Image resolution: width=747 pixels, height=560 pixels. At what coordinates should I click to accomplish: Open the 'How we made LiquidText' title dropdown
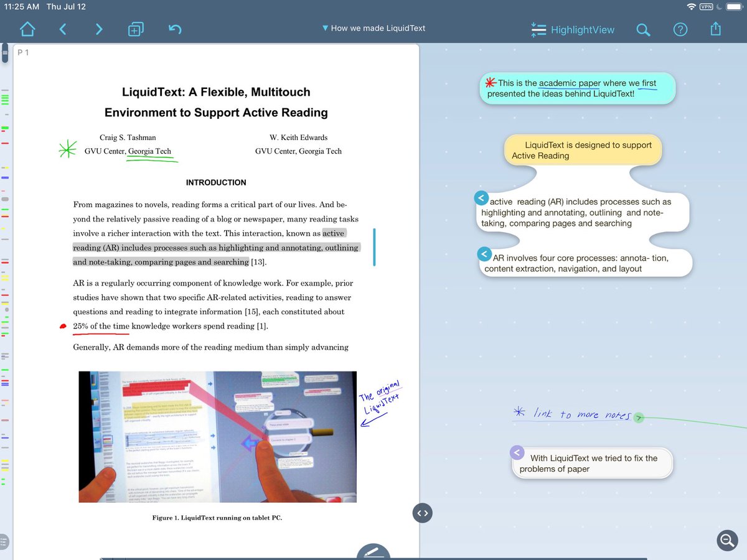(374, 28)
